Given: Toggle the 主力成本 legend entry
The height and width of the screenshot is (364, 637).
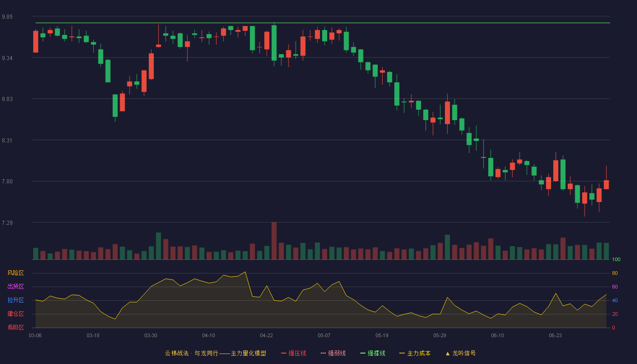Looking at the screenshot, I should click(x=415, y=353).
